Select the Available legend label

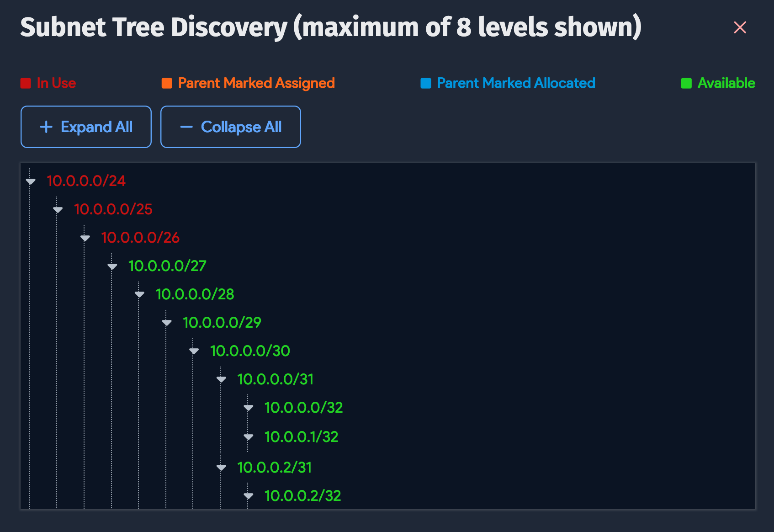tap(726, 83)
